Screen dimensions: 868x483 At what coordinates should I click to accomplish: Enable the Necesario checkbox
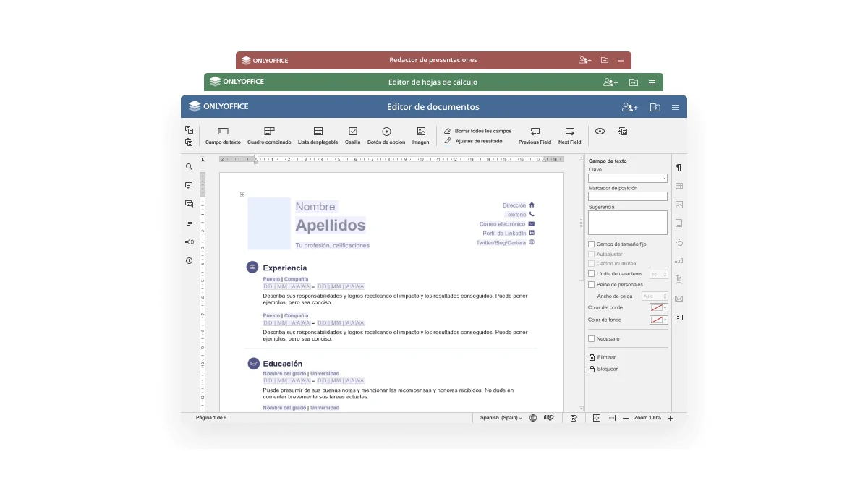(590, 338)
